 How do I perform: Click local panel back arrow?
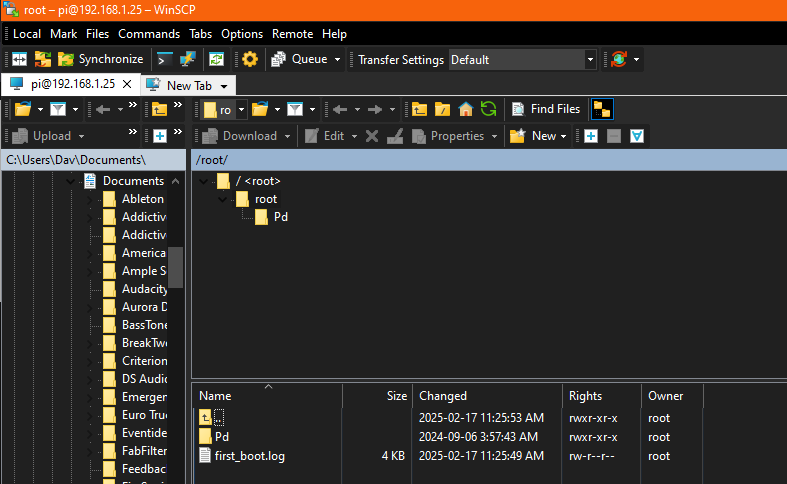click(x=103, y=109)
